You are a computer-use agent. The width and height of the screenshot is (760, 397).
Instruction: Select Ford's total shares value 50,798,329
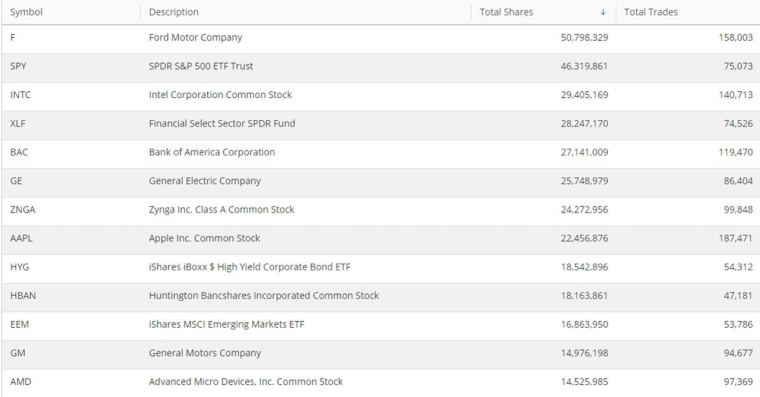point(585,38)
